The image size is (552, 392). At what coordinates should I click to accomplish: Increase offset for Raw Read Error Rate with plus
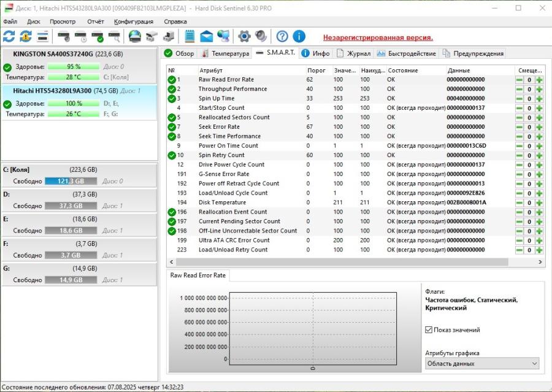coord(539,80)
